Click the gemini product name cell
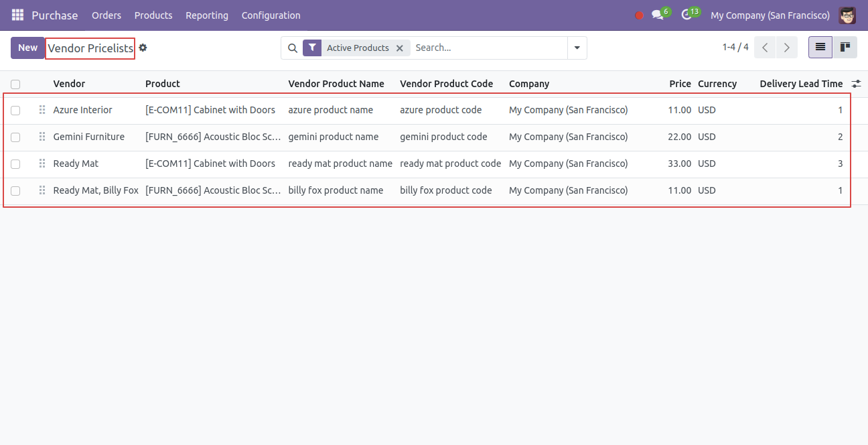Image resolution: width=868 pixels, height=445 pixels. pos(334,137)
